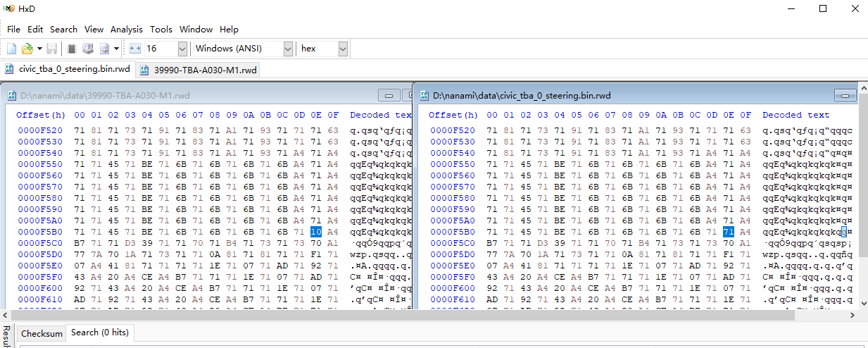
Task: Switch to civic_tba_0_steering.bin.rwd file tab
Action: pos(67,69)
